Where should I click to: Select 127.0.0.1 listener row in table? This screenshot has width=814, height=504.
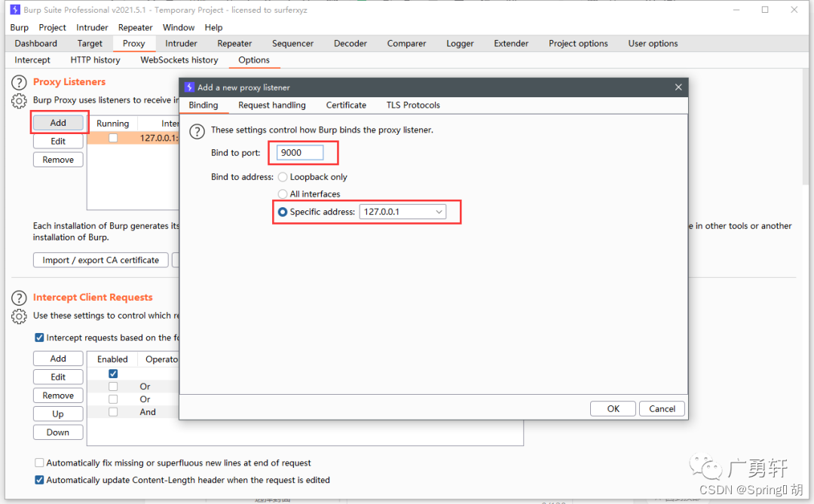click(x=133, y=138)
